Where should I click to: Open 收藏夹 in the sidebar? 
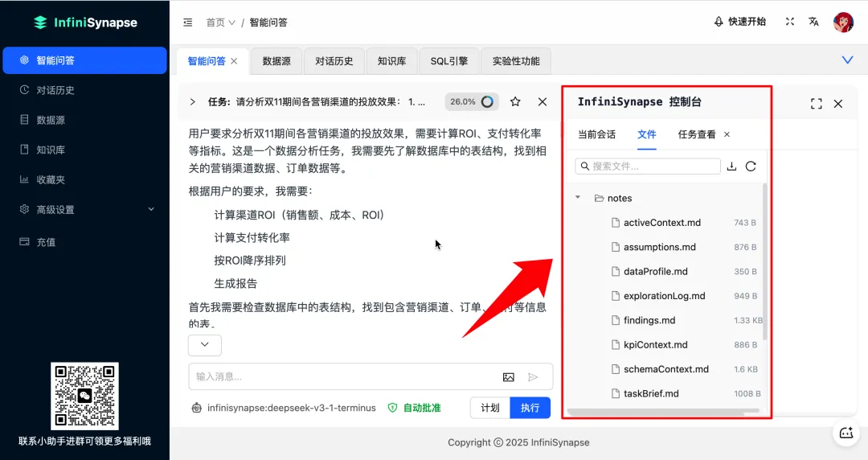[84, 179]
